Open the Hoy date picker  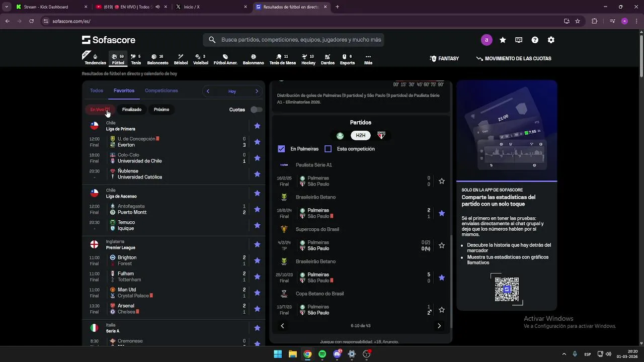click(x=232, y=91)
